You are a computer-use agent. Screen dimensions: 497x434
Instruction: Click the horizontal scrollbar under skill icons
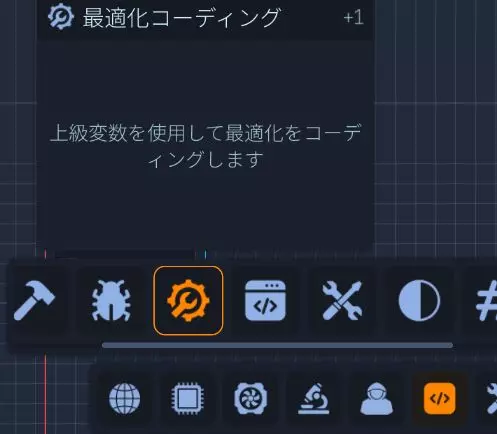[277, 345]
